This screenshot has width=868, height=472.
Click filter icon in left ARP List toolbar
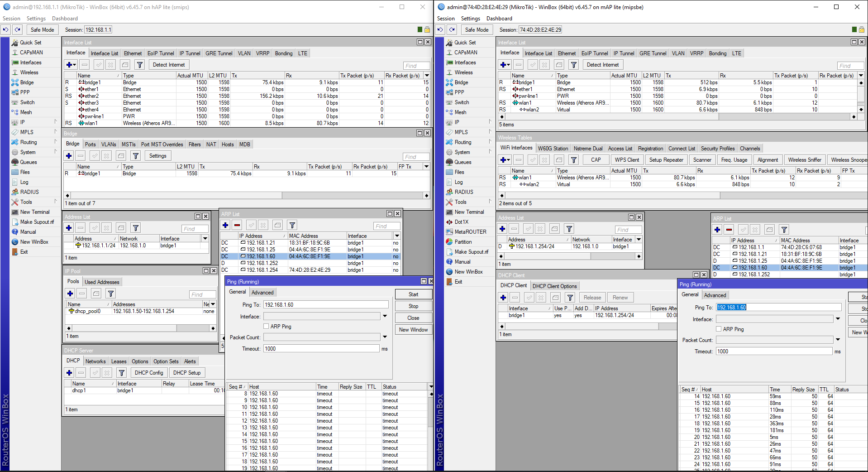pos(292,225)
